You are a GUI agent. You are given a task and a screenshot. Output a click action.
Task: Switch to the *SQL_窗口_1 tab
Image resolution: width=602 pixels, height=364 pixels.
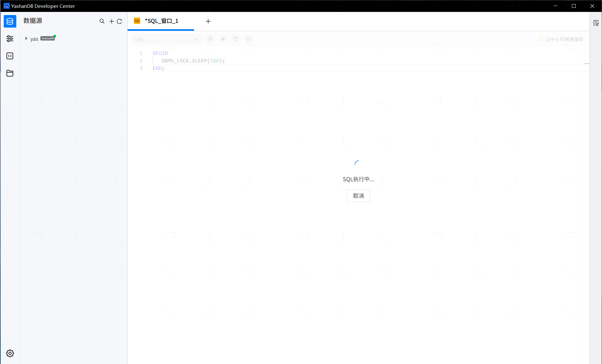[x=161, y=21]
